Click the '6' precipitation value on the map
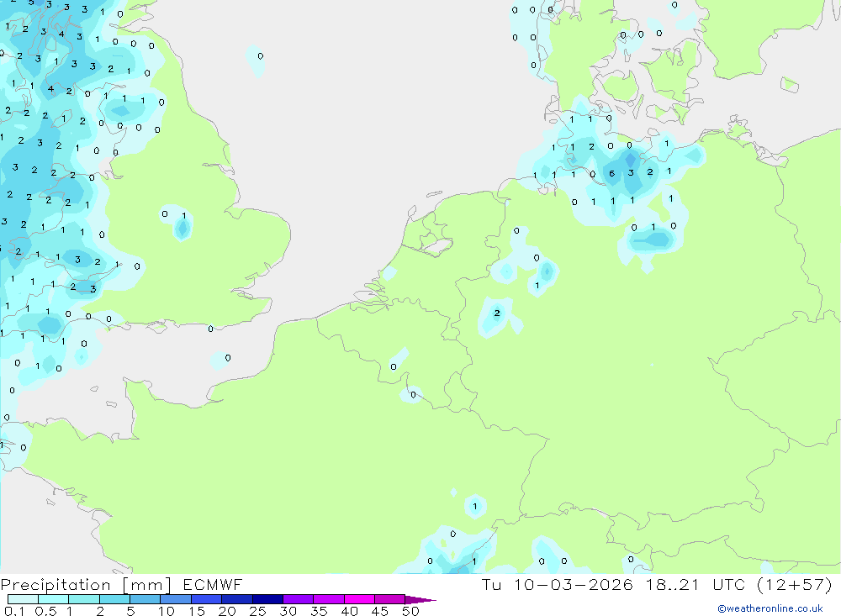This screenshot has height=616, width=841. click(x=611, y=173)
